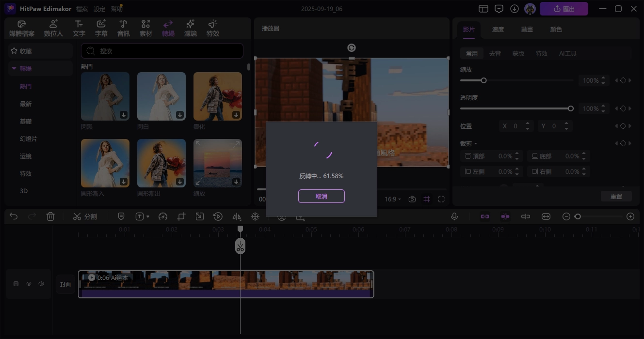
Task: Open the 濾鏡 filters panel
Action: pyautogui.click(x=191, y=29)
